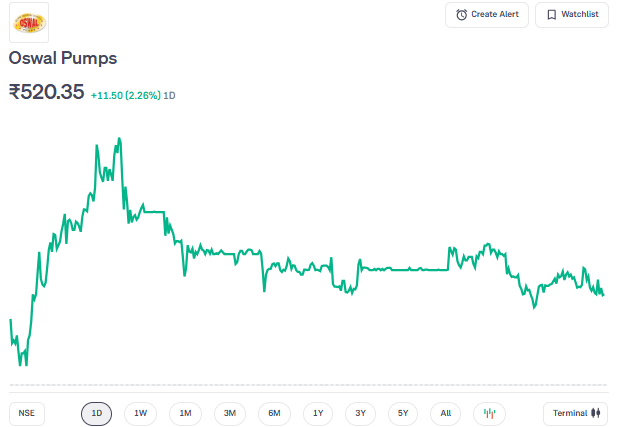Show the 6M price chart

click(x=273, y=413)
